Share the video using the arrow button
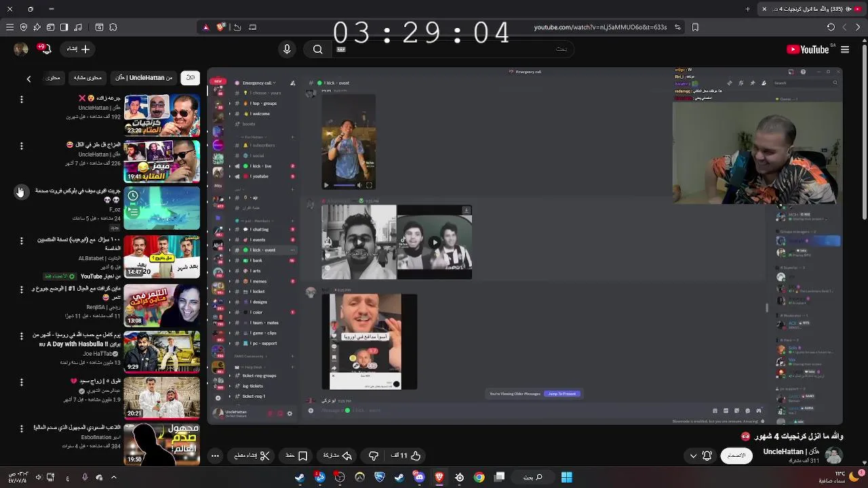 pyautogui.click(x=338, y=455)
